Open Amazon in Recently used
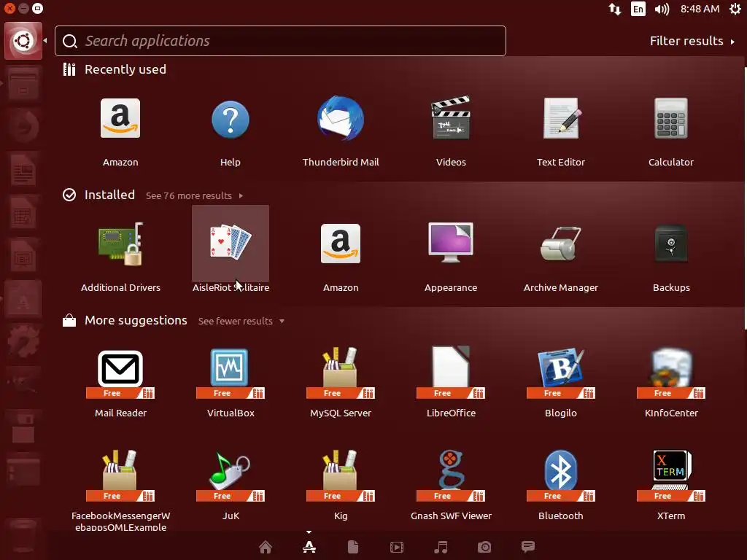This screenshot has height=560, width=747. point(120,118)
